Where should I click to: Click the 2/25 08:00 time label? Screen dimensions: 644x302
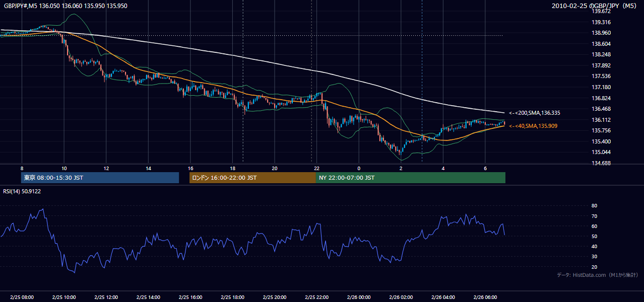tap(22, 297)
